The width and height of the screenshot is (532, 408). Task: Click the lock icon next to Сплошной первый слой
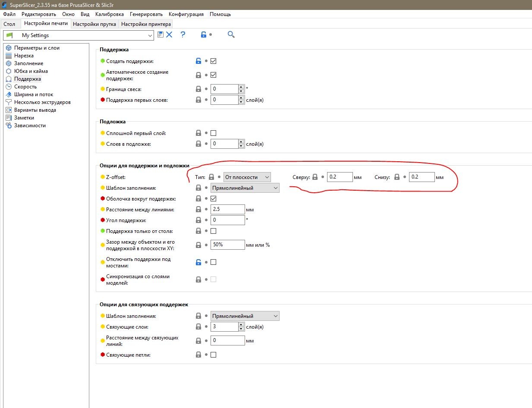pos(198,133)
